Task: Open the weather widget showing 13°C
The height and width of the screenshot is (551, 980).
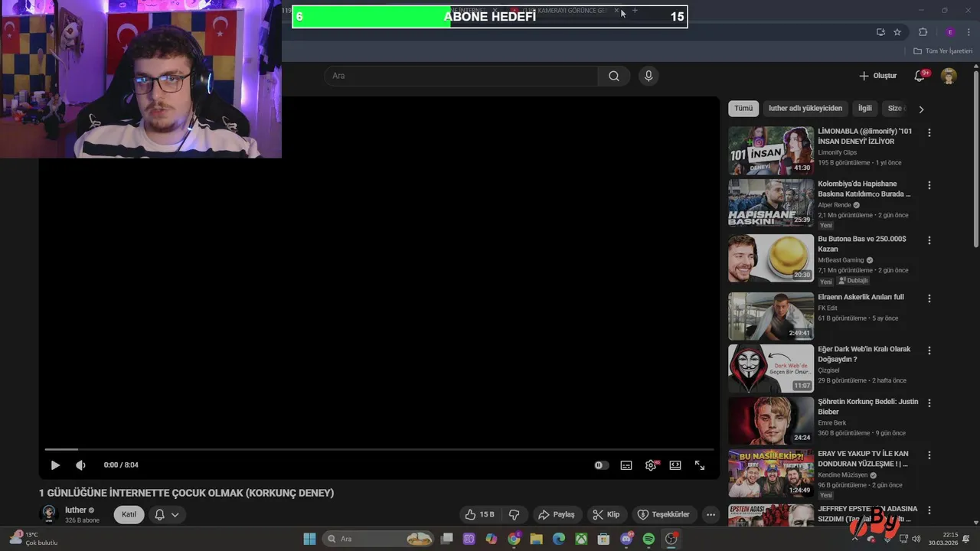Action: point(34,539)
